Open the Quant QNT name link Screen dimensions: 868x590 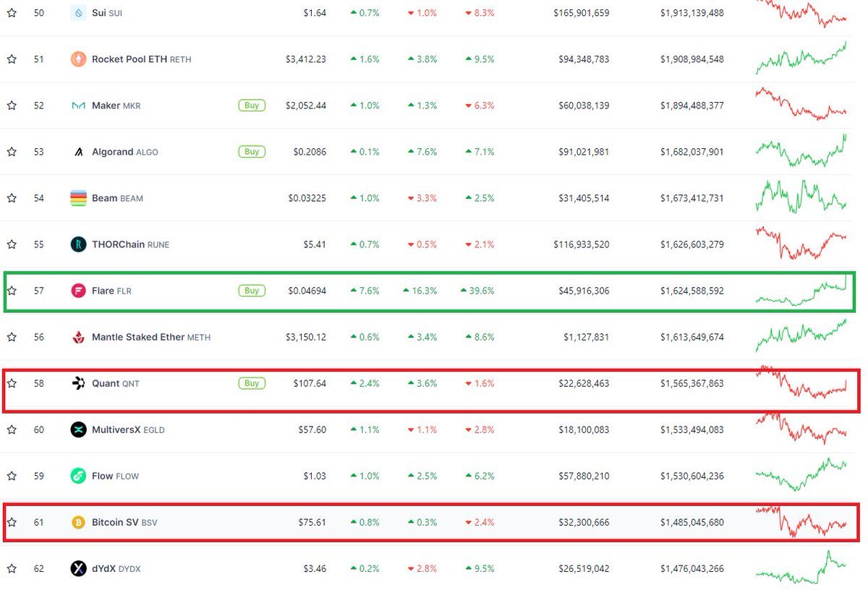(116, 383)
